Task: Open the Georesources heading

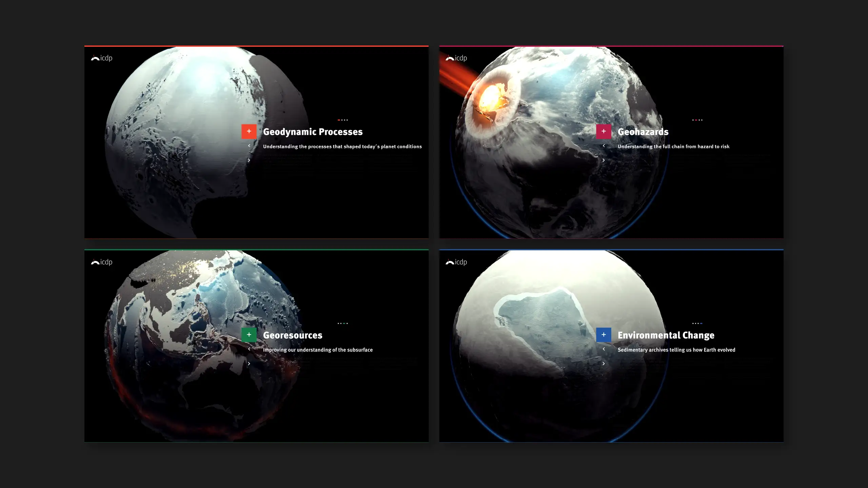Action: (293, 335)
